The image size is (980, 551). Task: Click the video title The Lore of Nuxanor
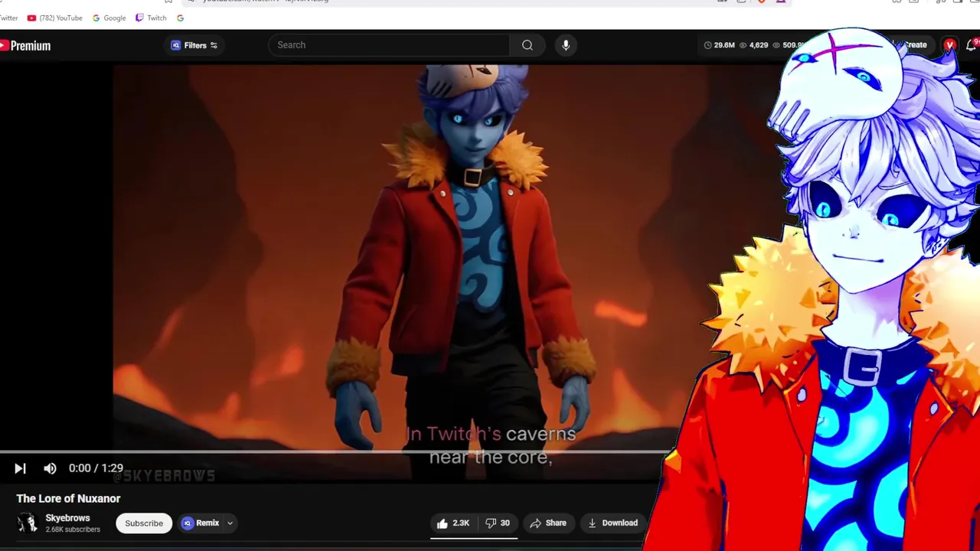click(68, 498)
